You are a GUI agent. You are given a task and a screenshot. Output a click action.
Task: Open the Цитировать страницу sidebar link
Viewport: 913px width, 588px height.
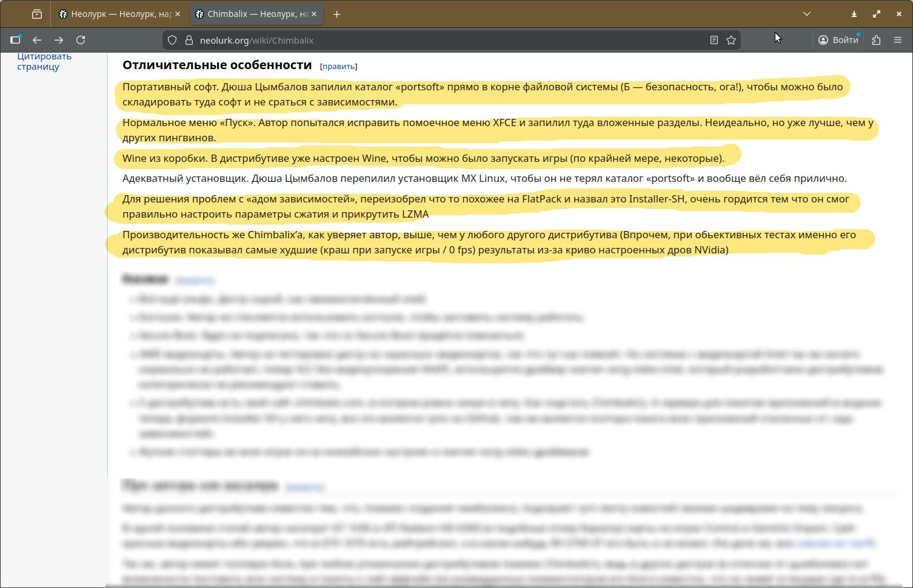(44, 61)
